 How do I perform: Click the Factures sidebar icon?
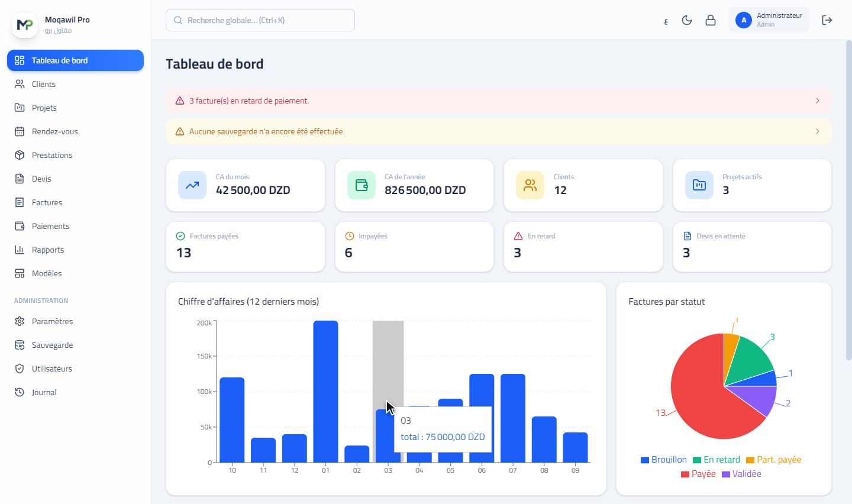pyautogui.click(x=20, y=202)
